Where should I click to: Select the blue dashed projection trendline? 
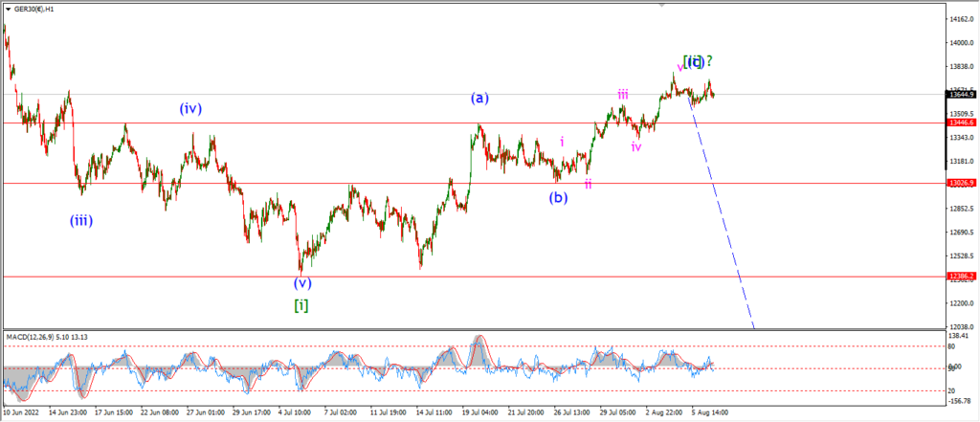pos(722,212)
